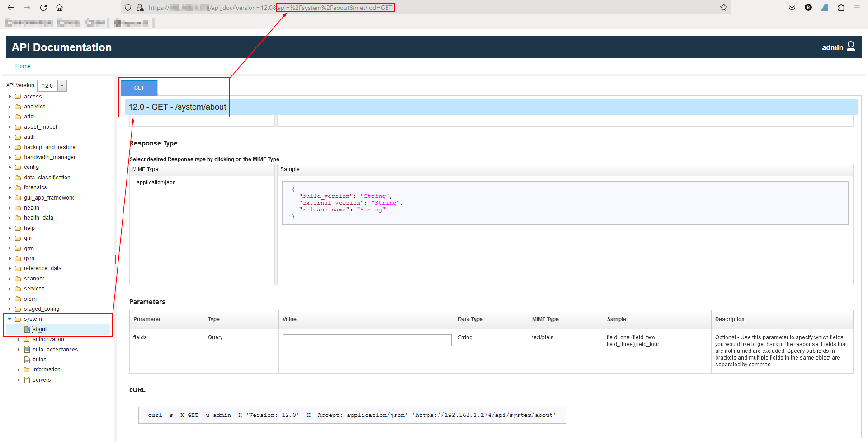868x444 pixels.
Task: Go back with the browser back arrow
Action: coord(11,8)
